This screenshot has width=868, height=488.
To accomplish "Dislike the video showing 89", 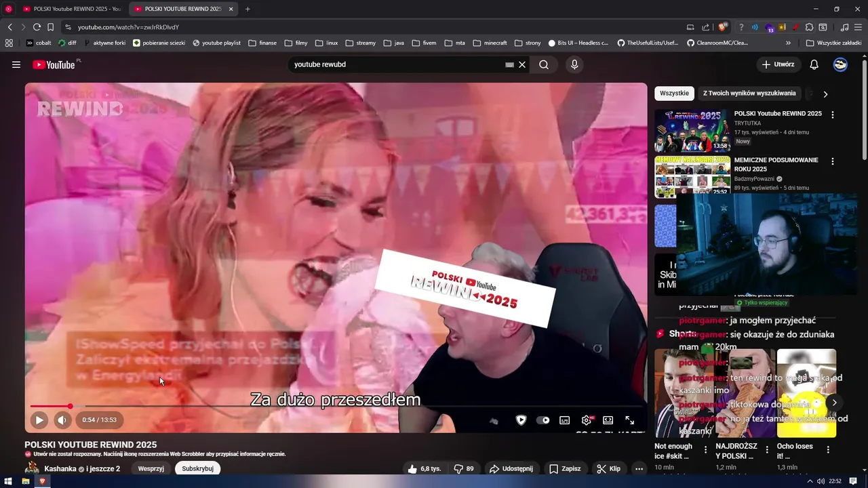I will click(x=464, y=468).
